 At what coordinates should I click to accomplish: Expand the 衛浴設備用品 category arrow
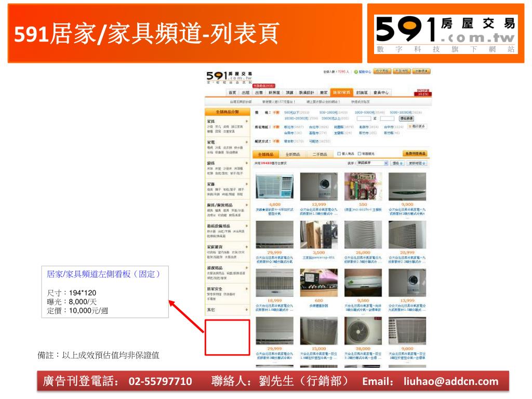pos(247,226)
